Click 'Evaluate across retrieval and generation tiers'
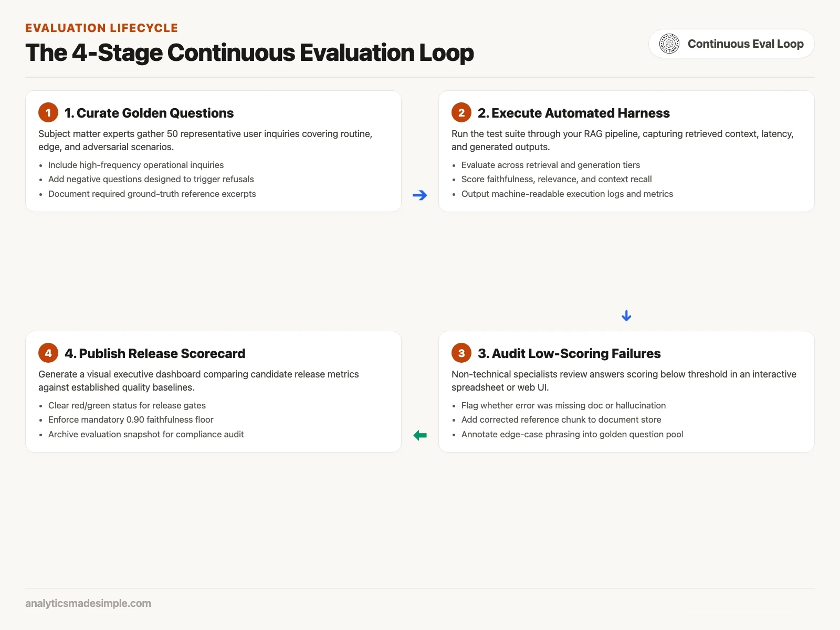This screenshot has width=840, height=630. pos(551,165)
